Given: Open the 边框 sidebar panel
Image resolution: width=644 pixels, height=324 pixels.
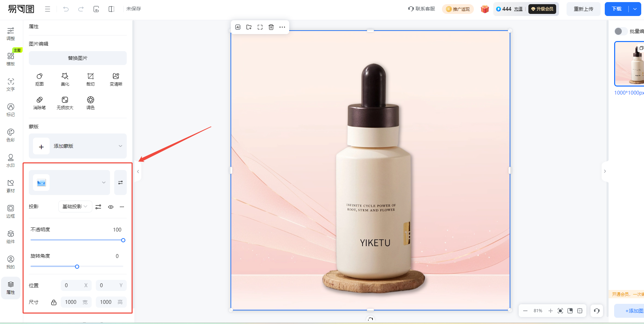Looking at the screenshot, I should [11, 211].
